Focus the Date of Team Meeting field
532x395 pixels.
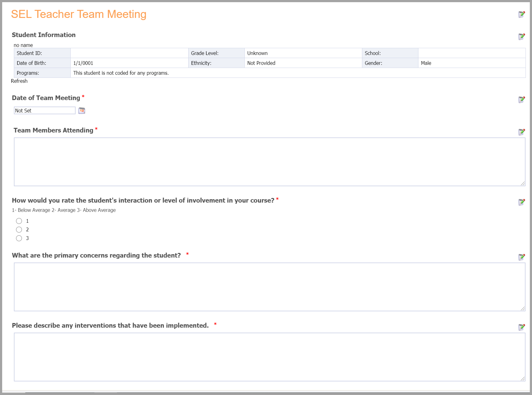[x=45, y=111]
